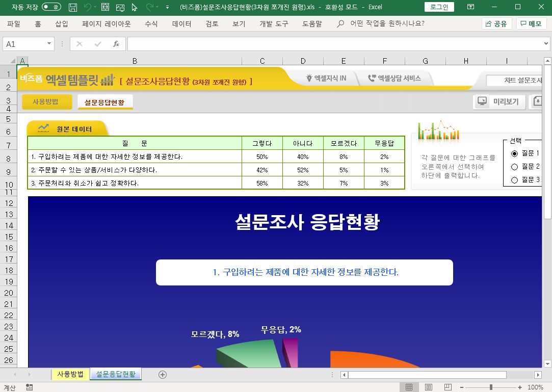Switch to Page Layout view icon

(429, 387)
